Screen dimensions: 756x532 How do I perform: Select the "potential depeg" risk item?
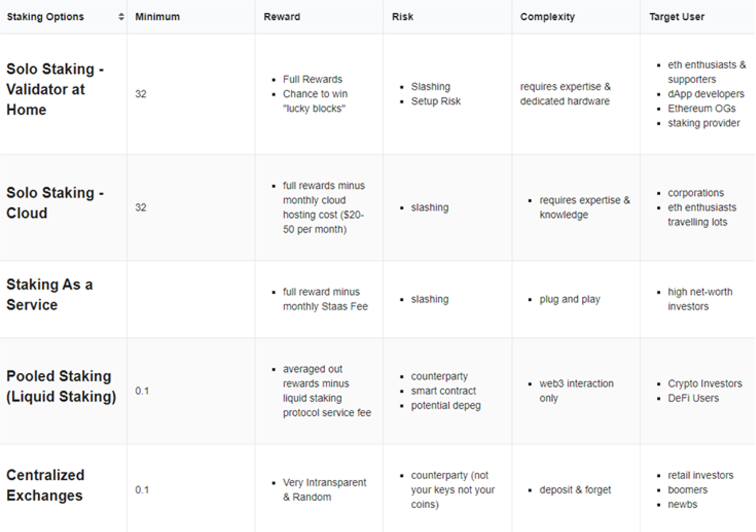(445, 405)
